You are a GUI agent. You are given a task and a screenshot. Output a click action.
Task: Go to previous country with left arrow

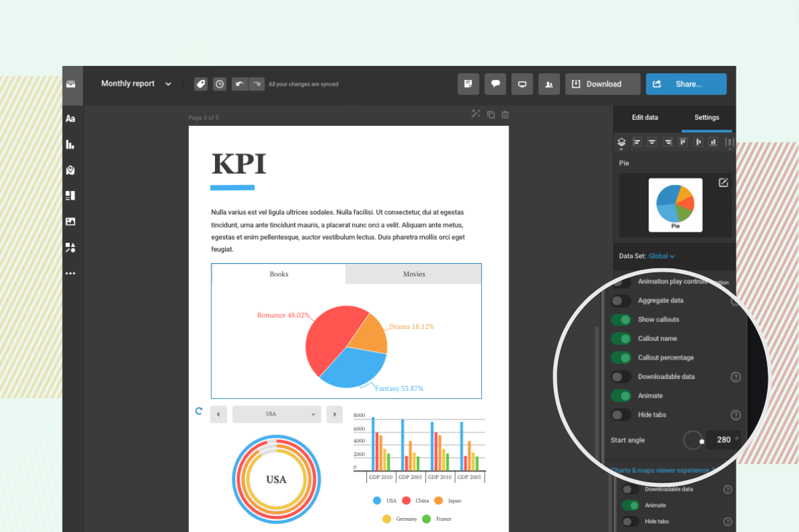point(218,414)
